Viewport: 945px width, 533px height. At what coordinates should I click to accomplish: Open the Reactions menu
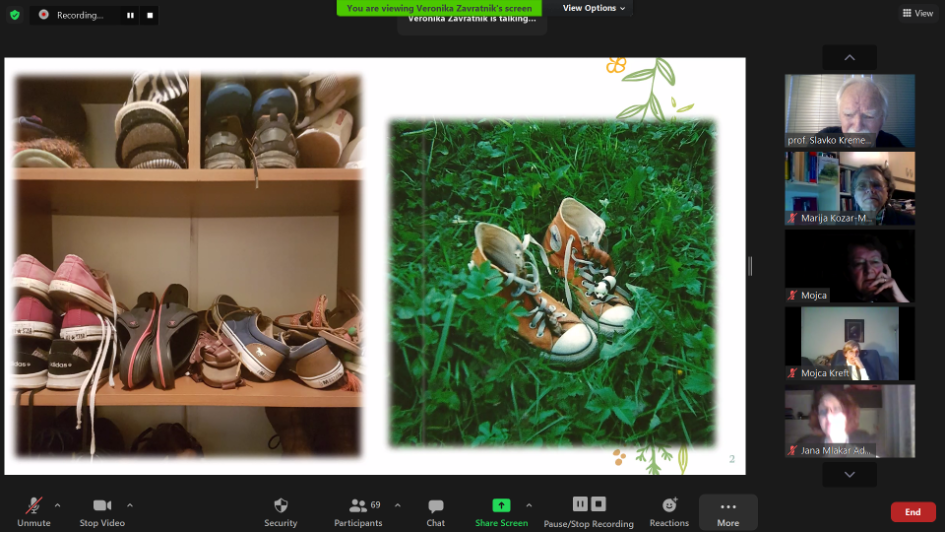pyautogui.click(x=669, y=506)
